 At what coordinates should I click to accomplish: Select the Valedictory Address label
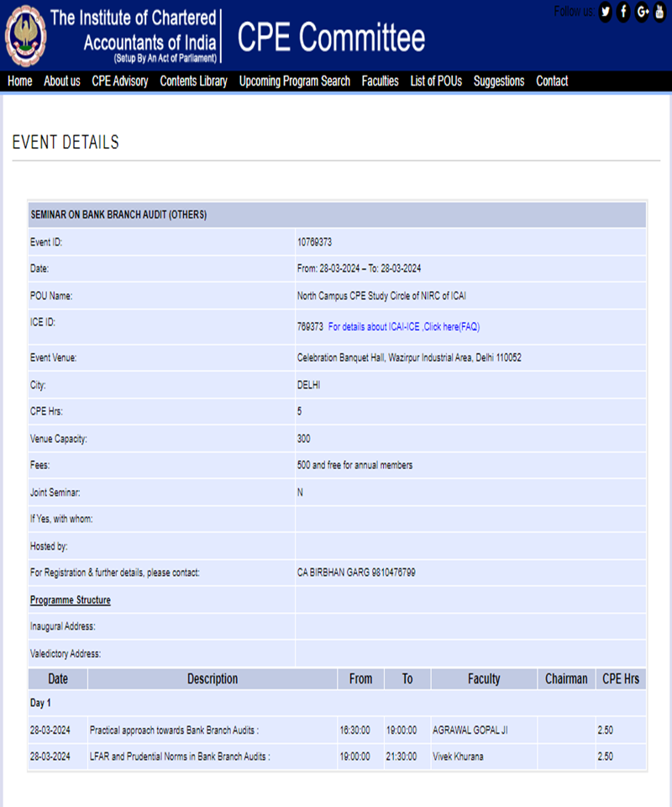tap(66, 654)
